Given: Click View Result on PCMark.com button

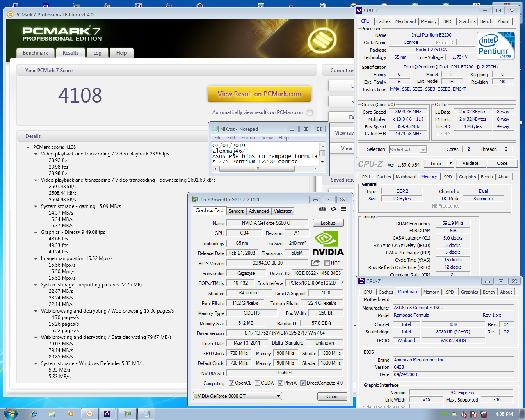Looking at the screenshot, I should click(x=259, y=94).
